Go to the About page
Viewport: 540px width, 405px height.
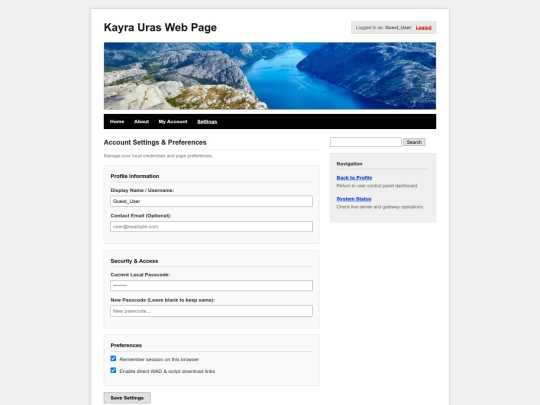tap(141, 122)
